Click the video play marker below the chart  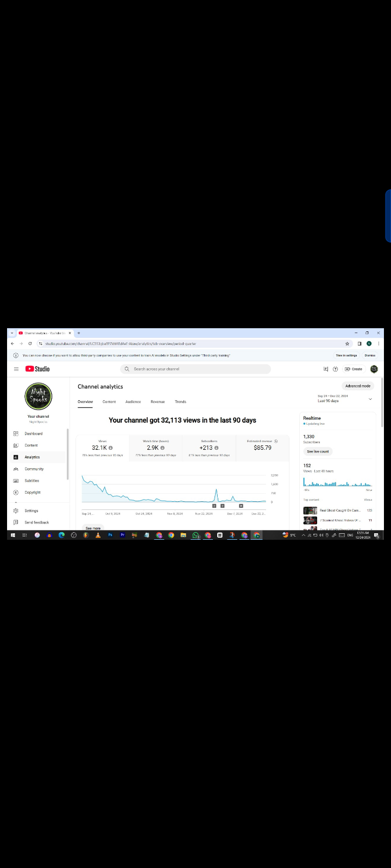click(241, 506)
